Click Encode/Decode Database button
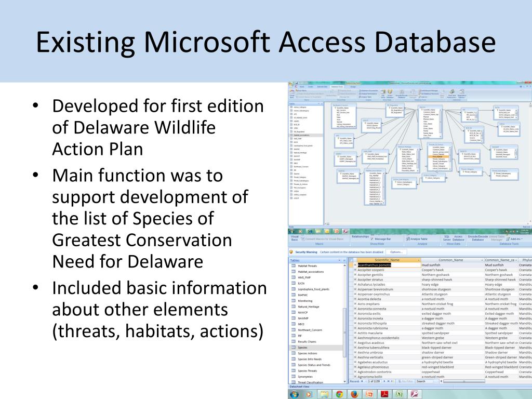This screenshot has height=399, width=532. tap(478, 238)
